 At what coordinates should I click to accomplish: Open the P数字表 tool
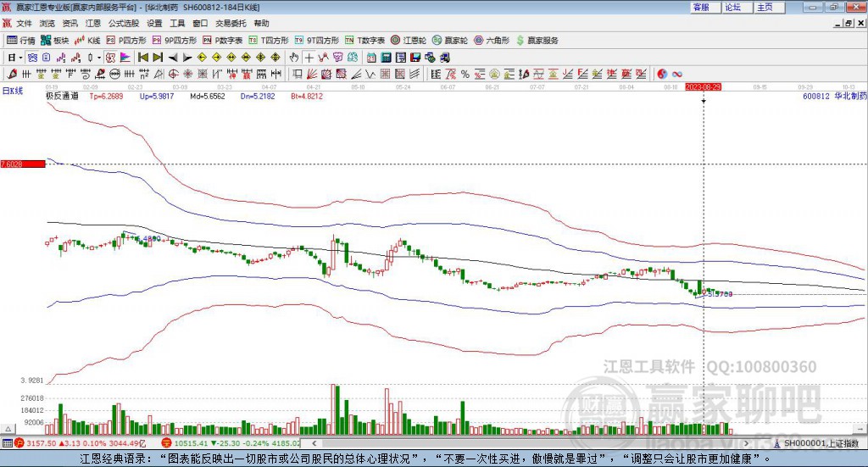pyautogui.click(x=223, y=41)
